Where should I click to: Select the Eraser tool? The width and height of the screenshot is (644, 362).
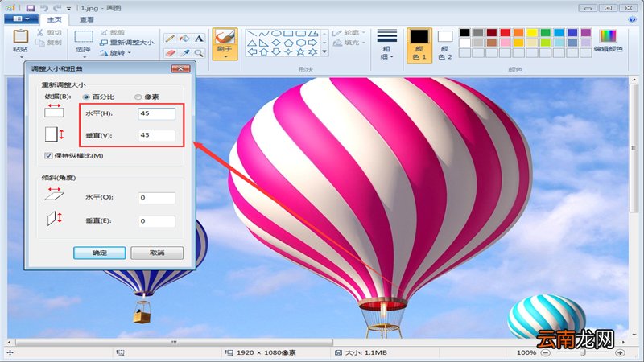pos(170,52)
